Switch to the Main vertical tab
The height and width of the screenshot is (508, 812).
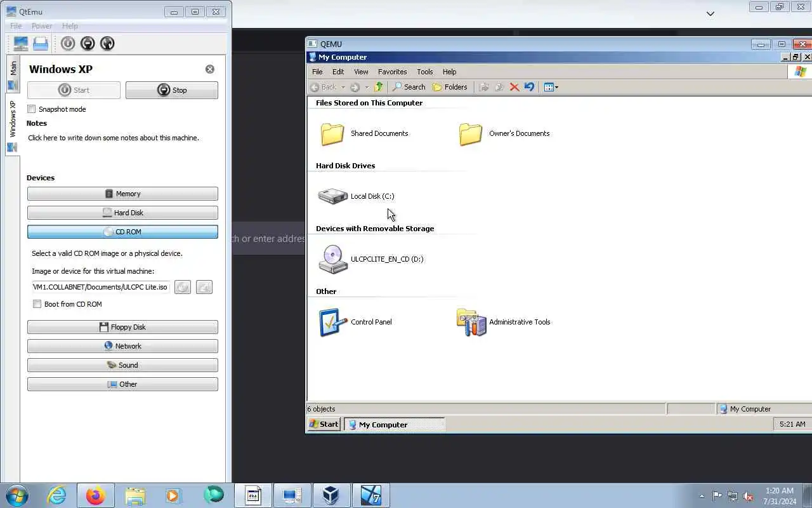pyautogui.click(x=13, y=75)
